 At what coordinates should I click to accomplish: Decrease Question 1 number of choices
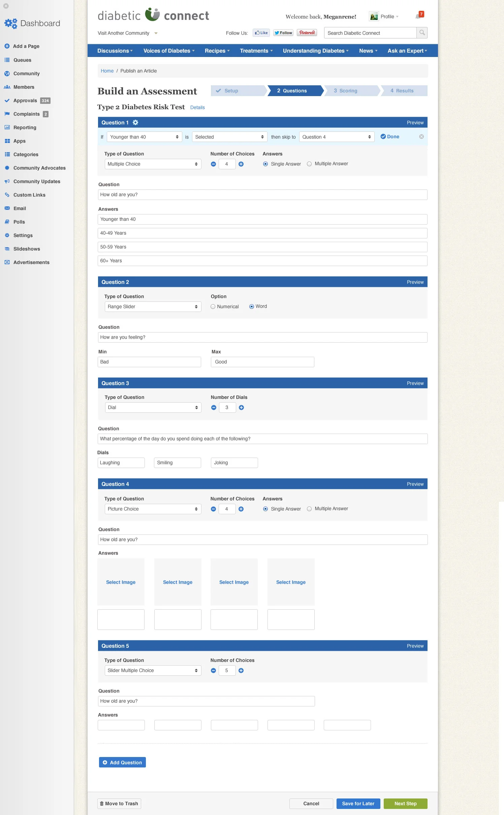click(213, 164)
